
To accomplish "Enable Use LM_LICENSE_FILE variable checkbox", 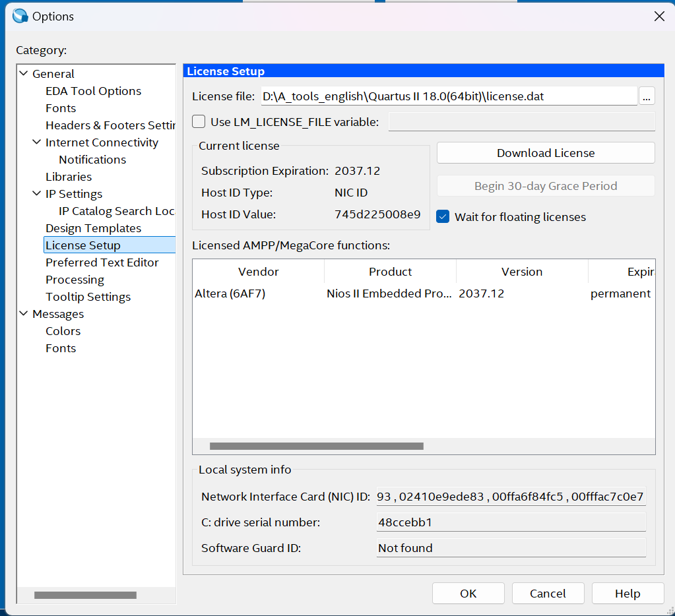I will click(x=199, y=122).
